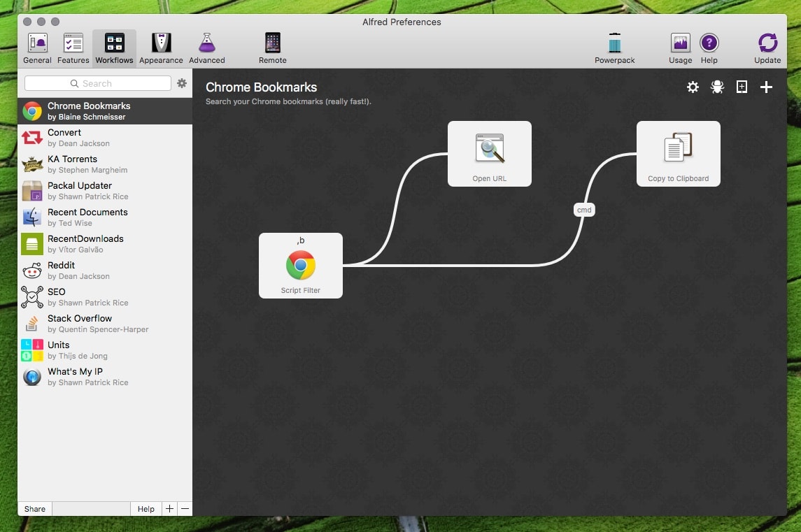Screen dimensions: 801x532
Task: Remove workflow with the minus button
Action: (185, 508)
